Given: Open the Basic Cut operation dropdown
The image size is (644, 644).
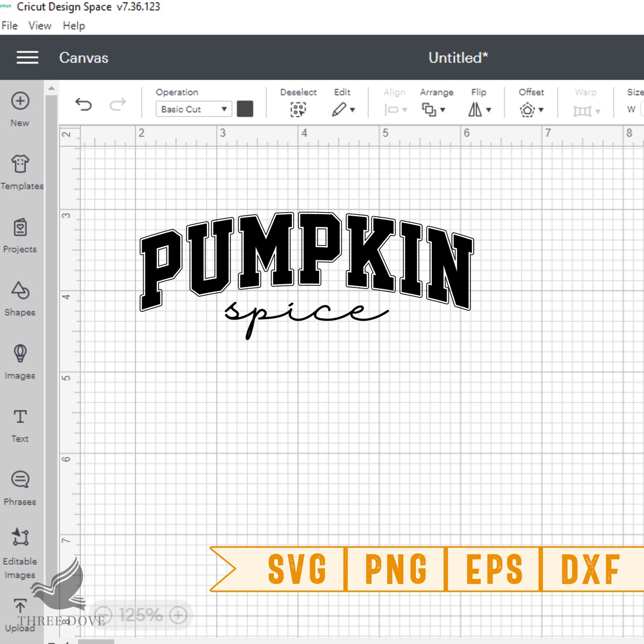Looking at the screenshot, I should pos(193,109).
